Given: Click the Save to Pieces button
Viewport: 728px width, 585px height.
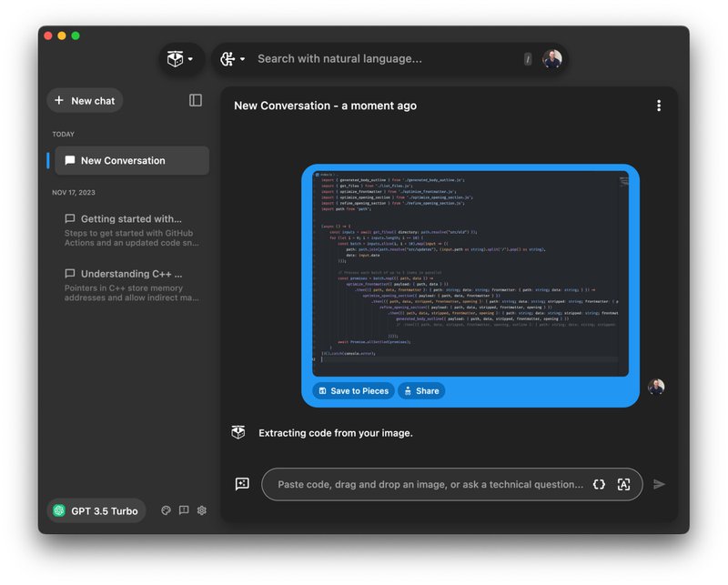Looking at the screenshot, I should 353,390.
